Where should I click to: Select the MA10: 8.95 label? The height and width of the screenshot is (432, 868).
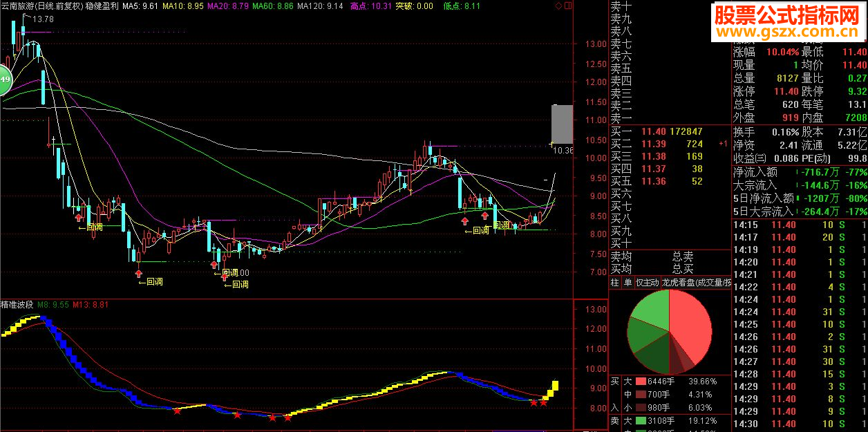[183, 6]
